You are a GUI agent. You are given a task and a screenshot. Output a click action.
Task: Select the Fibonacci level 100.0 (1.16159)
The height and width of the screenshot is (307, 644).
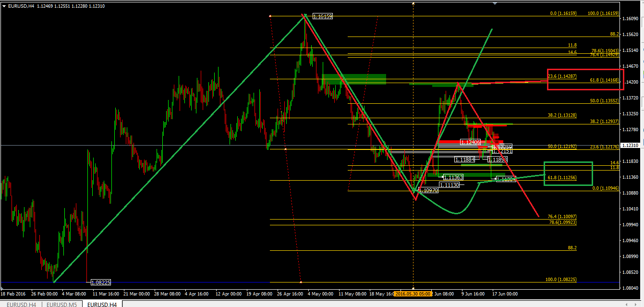[603, 13]
